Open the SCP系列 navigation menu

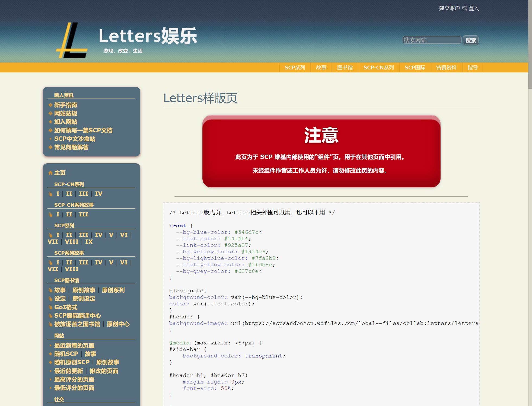[295, 68]
